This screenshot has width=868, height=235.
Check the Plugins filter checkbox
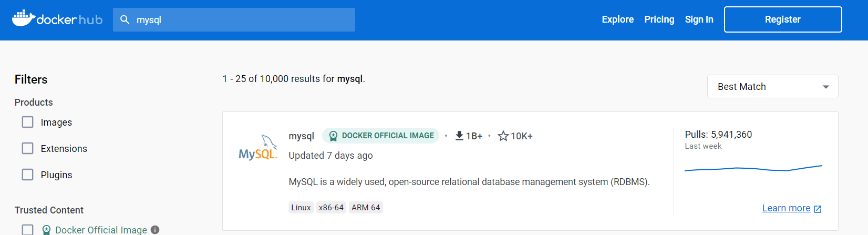click(x=27, y=175)
